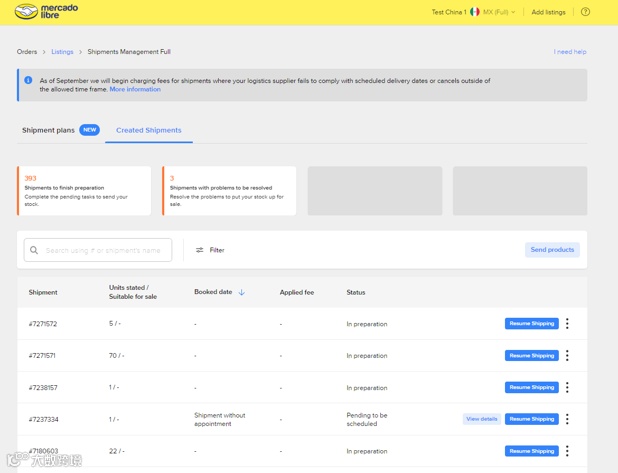Open more options for shipment #7237334

[567, 419]
